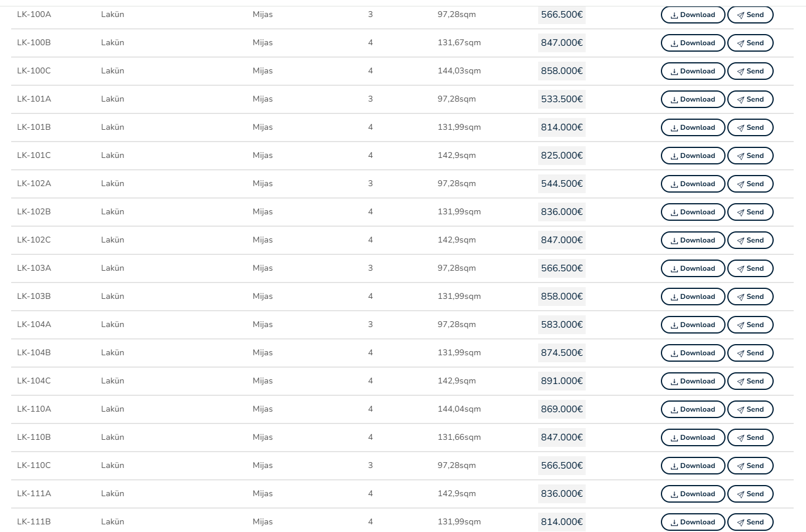This screenshot has height=532, width=806.
Task: Click the 533.500€ price cell
Action: pyautogui.click(x=562, y=99)
